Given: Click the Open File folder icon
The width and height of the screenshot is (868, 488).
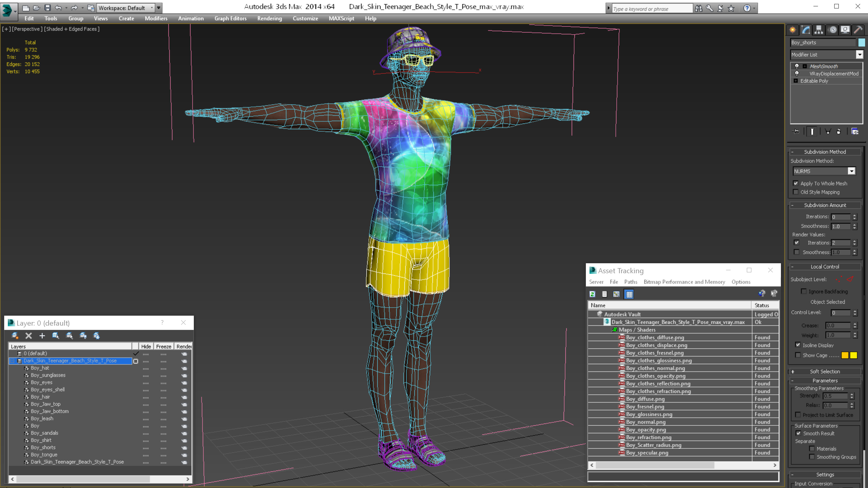Looking at the screenshot, I should pyautogui.click(x=37, y=8).
